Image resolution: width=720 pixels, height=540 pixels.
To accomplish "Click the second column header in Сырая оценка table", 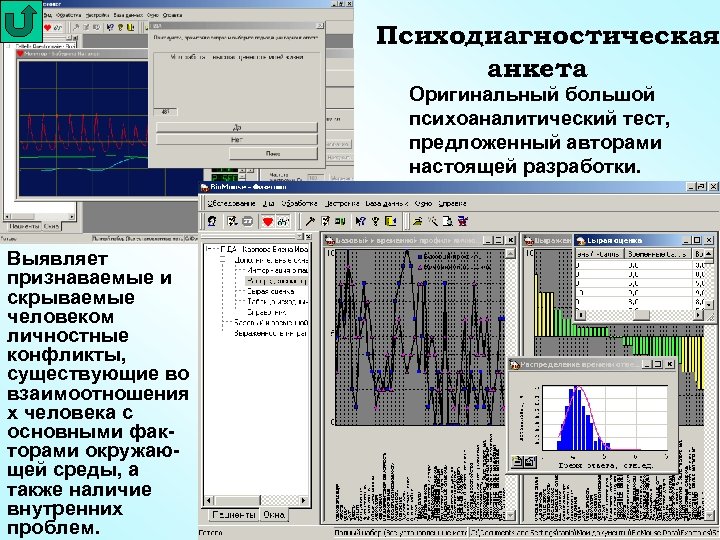I will [x=658, y=254].
